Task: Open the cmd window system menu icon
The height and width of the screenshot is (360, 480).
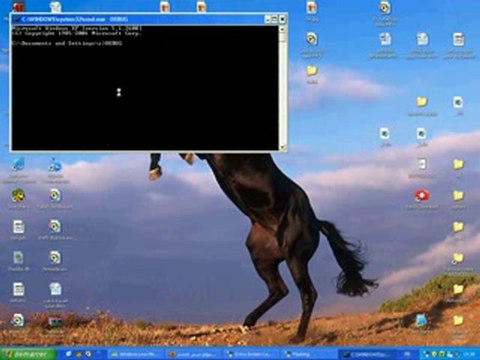Action: pos(16,19)
